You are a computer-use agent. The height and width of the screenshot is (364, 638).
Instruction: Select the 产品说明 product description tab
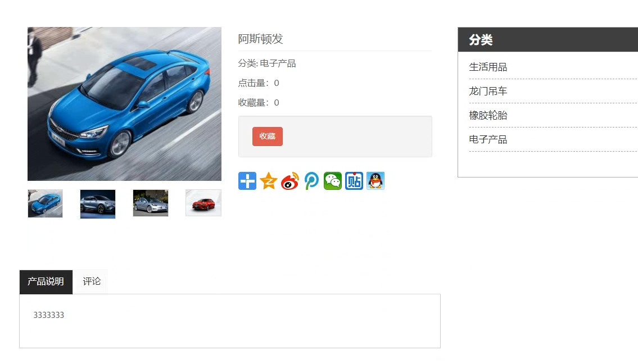tap(46, 281)
